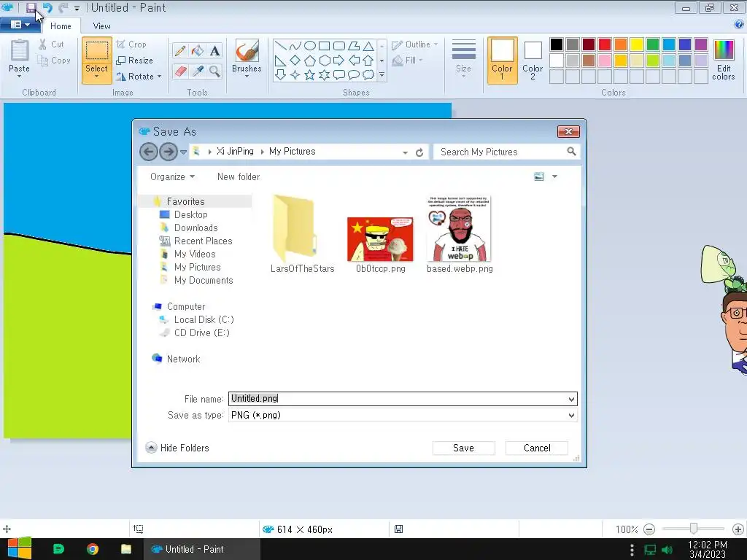This screenshot has width=747, height=560.
Task: Activate Color 1 selector
Action: pos(502,61)
